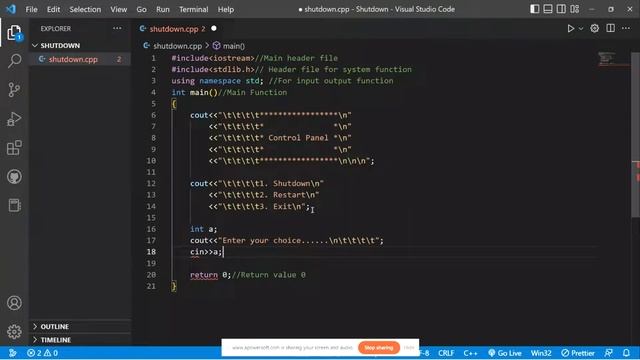Open the Help menu
Viewport: 640px width, 360px height.
(226, 9)
